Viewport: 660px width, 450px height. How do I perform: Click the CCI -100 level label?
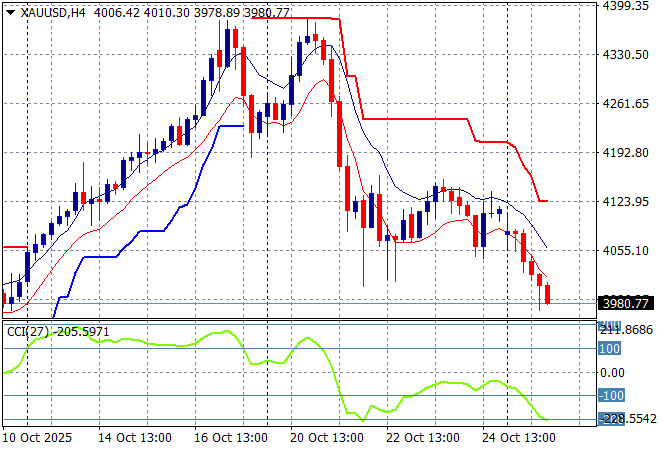coord(612,396)
